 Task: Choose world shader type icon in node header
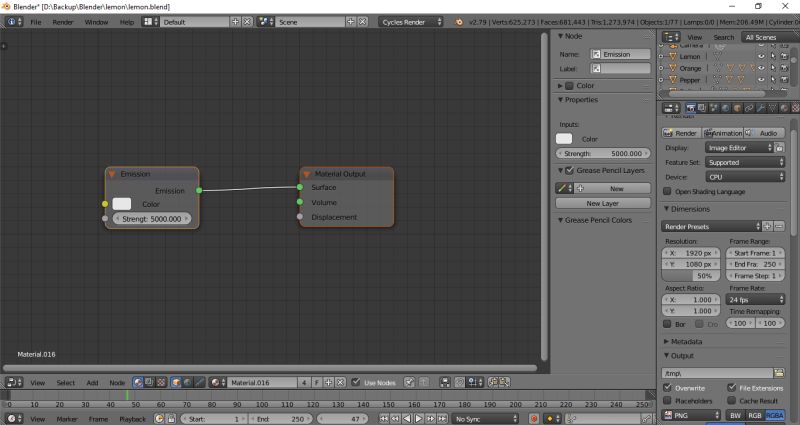(x=187, y=382)
